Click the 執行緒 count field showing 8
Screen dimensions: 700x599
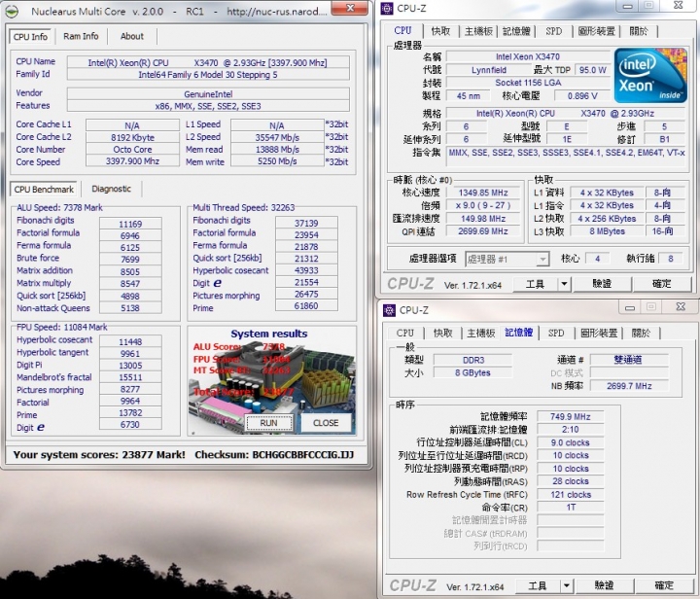[x=670, y=259]
